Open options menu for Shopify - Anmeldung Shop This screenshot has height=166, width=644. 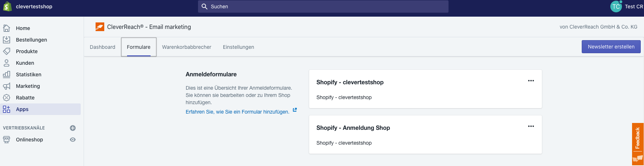pyautogui.click(x=531, y=126)
